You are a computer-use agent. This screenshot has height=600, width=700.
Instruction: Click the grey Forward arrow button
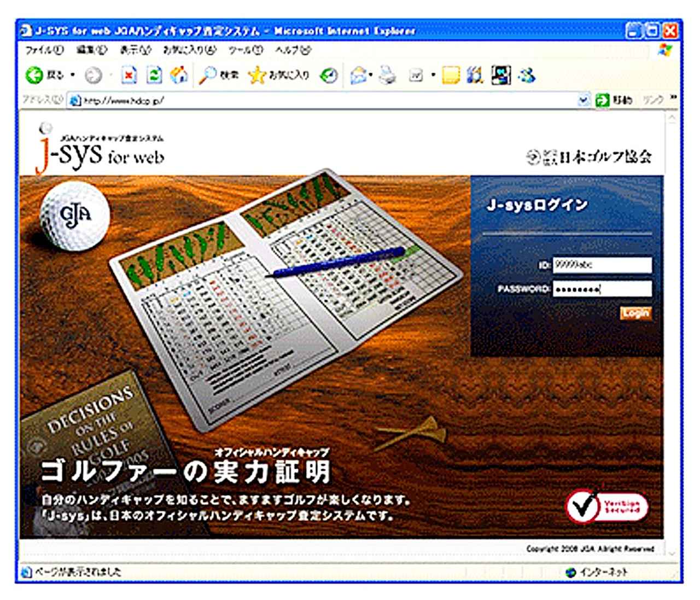[x=94, y=75]
